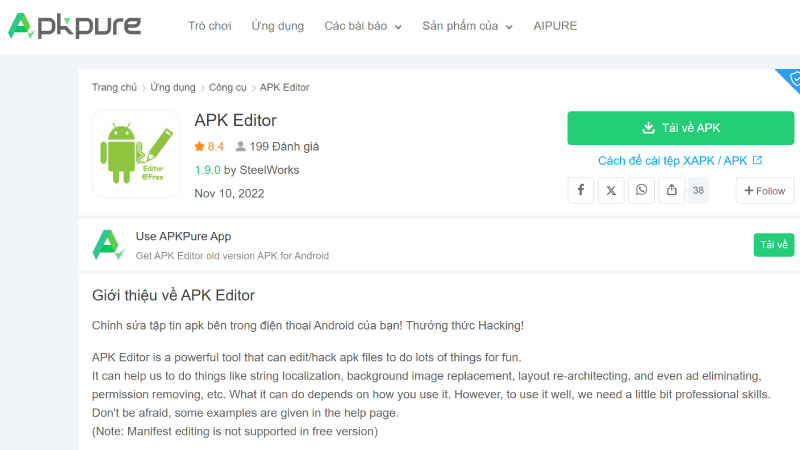Share via WhatsApp icon
This screenshot has width=800, height=450.
(641, 190)
